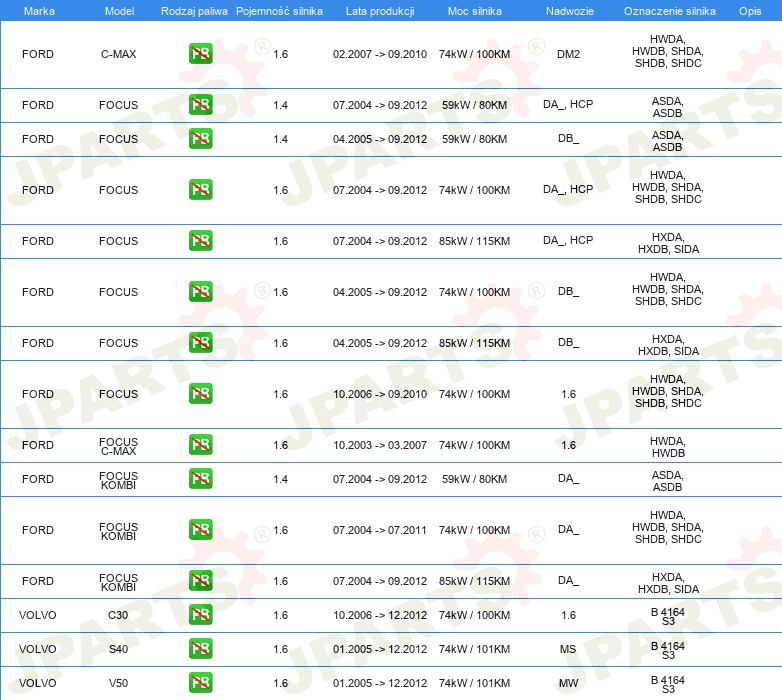782x700 pixels.
Task: Click fuel icon in Focus 1.6 74kW DA_, HCP row
Action: pos(200,189)
